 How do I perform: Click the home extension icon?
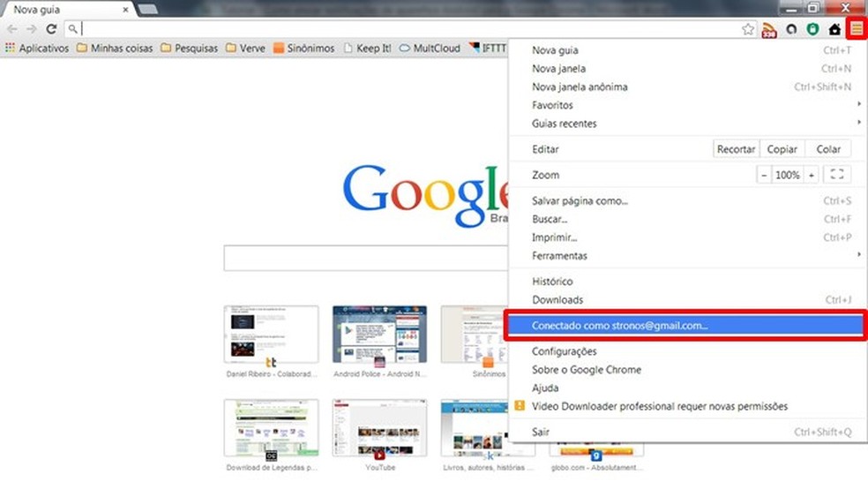(x=834, y=29)
